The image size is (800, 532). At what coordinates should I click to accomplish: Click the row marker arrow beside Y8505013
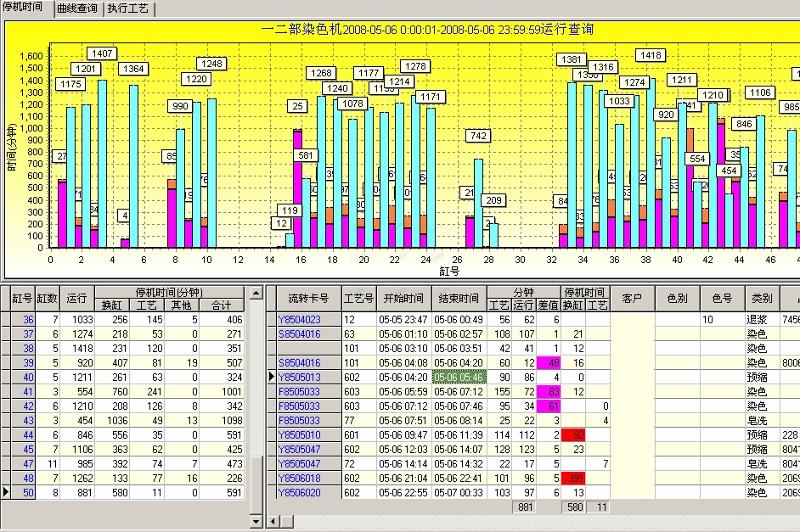(272, 377)
